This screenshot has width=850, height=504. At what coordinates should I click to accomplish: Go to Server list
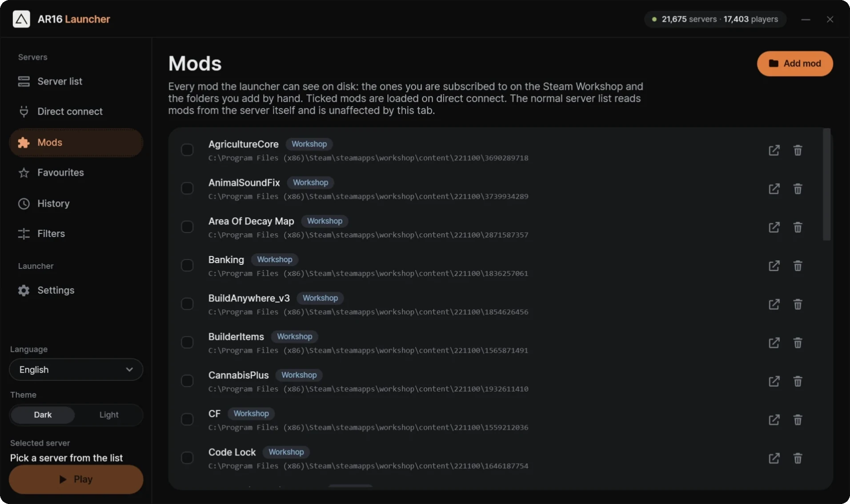[x=76, y=81]
